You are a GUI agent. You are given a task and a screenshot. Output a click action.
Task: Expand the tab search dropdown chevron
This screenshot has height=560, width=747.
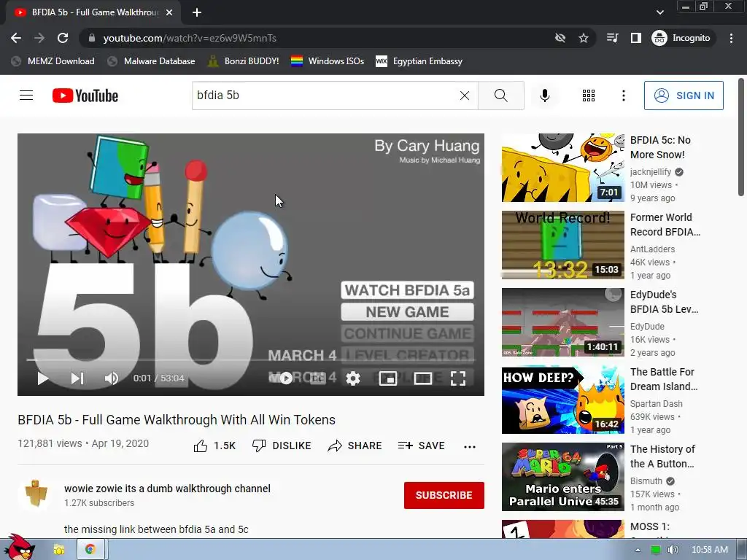coord(659,12)
